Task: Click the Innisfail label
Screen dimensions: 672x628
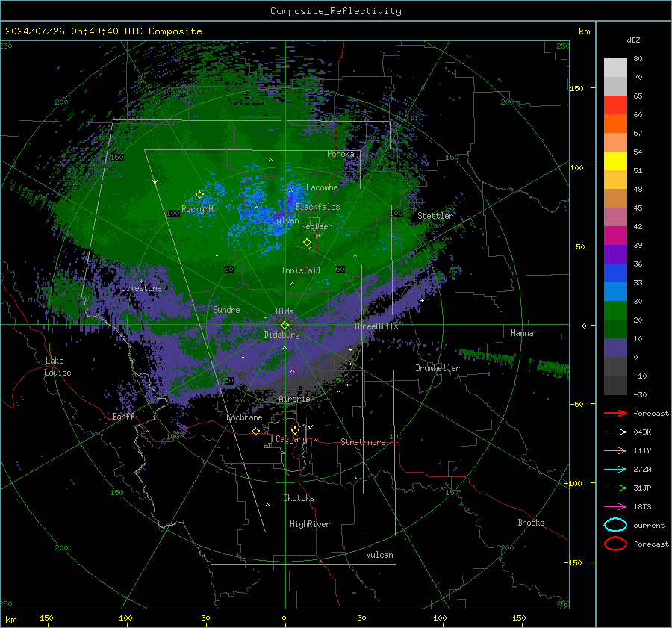Action: pos(301,270)
